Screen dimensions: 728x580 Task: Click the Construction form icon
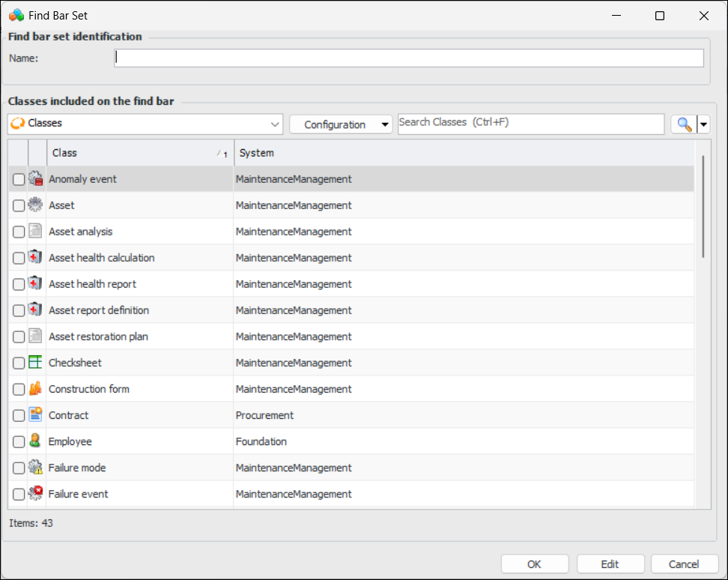coord(35,389)
